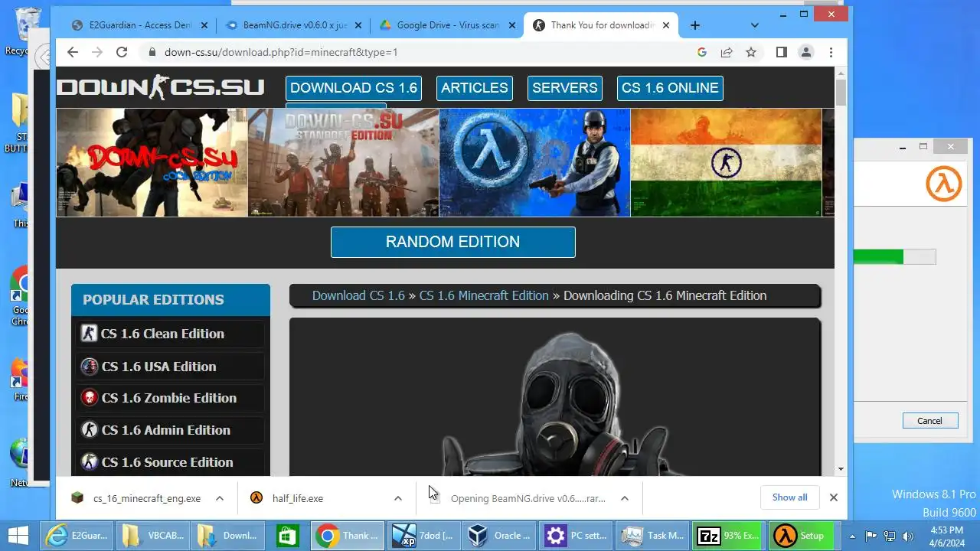Bookmark this page with the star icon
Viewport: 980px width, 551px height.
(x=751, y=52)
